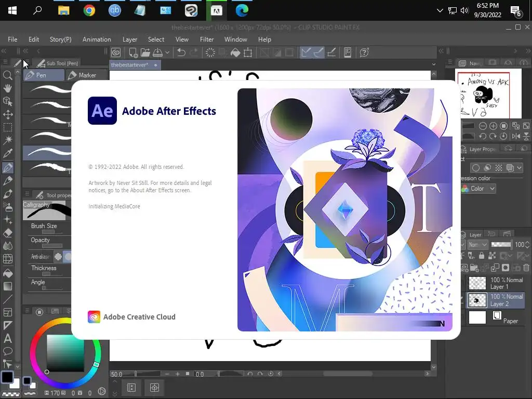
Task: Click the Clip Studio launcher icon
Action: point(116,52)
